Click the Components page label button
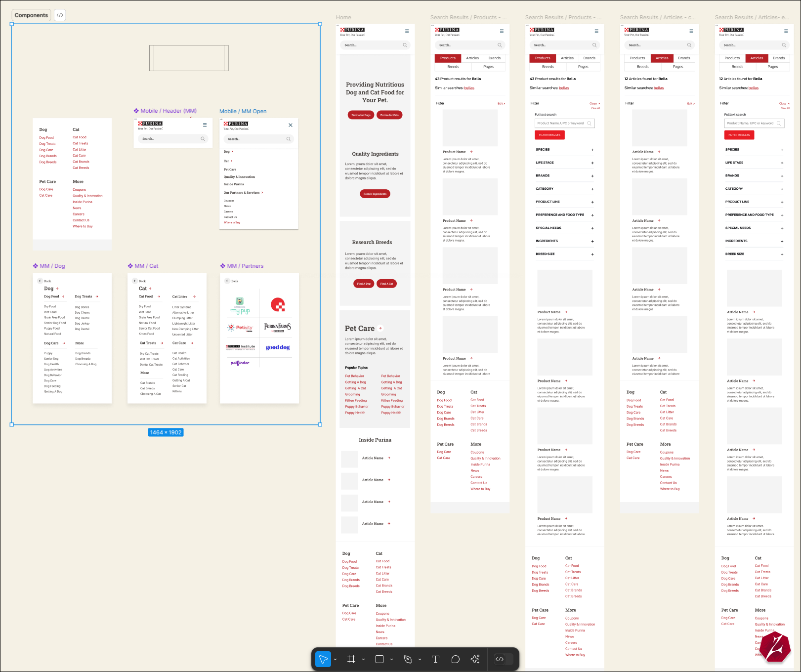Viewport: 801px width, 672px height. click(31, 15)
